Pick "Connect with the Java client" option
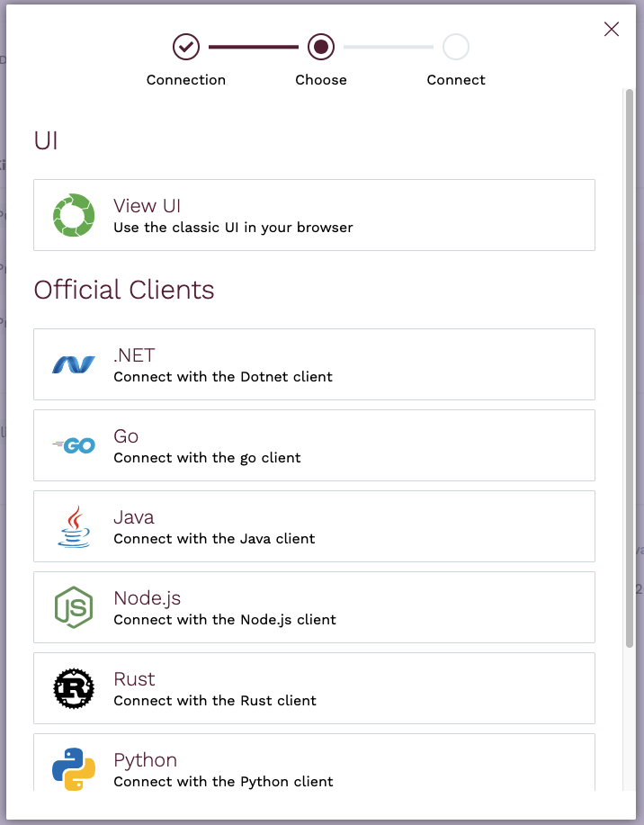Screen dimensions: 644x825 [x=214, y=539]
